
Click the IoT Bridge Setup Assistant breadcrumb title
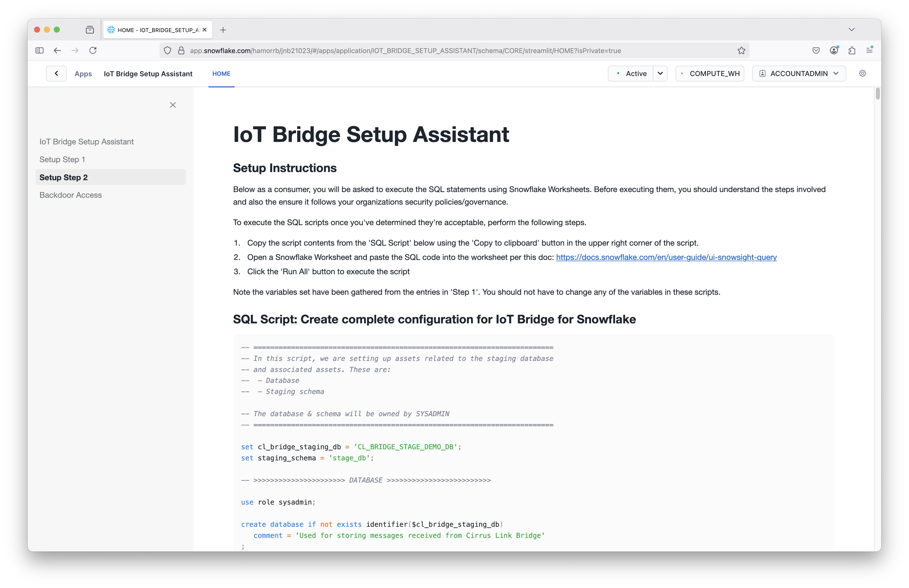coord(148,74)
